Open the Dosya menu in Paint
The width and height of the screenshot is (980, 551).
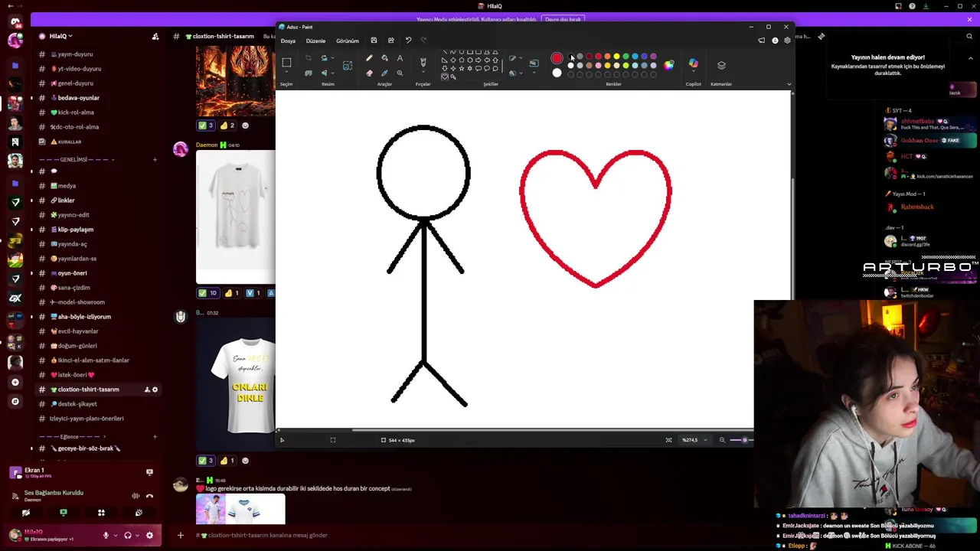(x=288, y=41)
